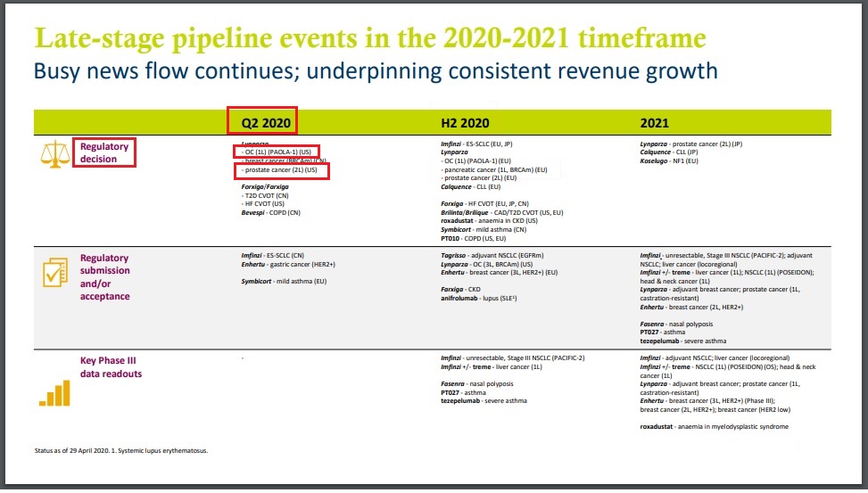Select the H2 2020 column header
Image resolution: width=868 pixels, height=493 pixels.
click(x=464, y=123)
